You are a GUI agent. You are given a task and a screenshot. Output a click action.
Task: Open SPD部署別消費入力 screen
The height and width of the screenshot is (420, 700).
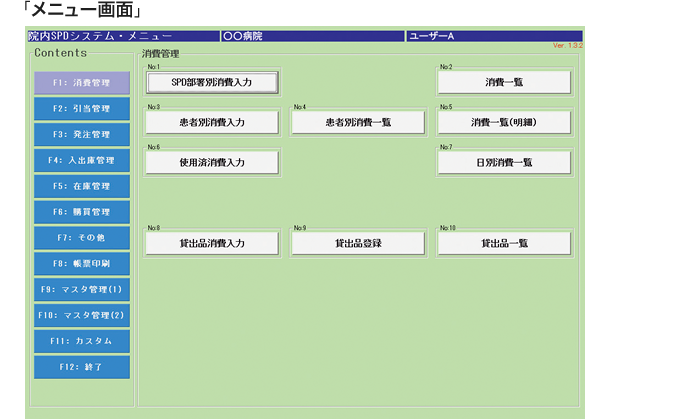tap(212, 83)
